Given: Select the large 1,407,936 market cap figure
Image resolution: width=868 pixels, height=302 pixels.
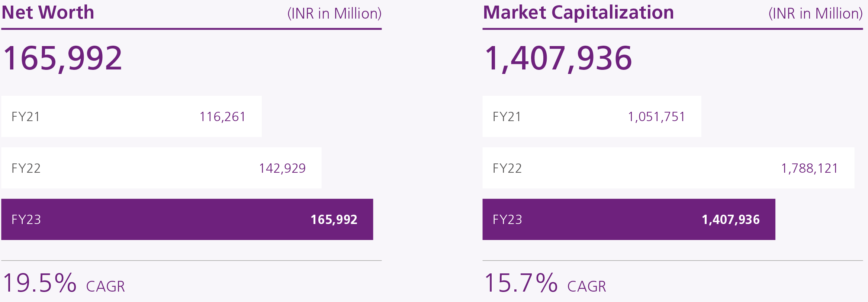Looking at the screenshot, I should coord(558,58).
